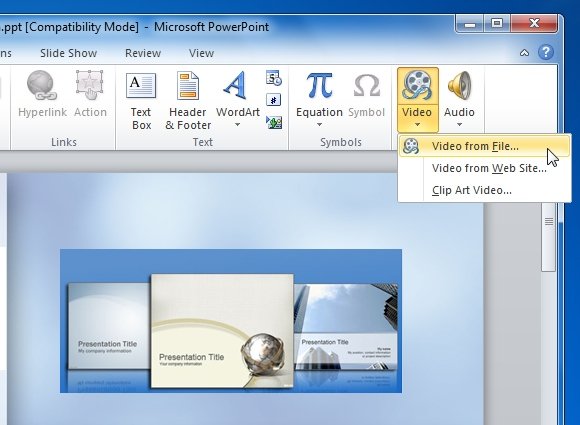This screenshot has height=425, width=580.
Task: Open Header & Footer dialog
Action: tap(188, 101)
